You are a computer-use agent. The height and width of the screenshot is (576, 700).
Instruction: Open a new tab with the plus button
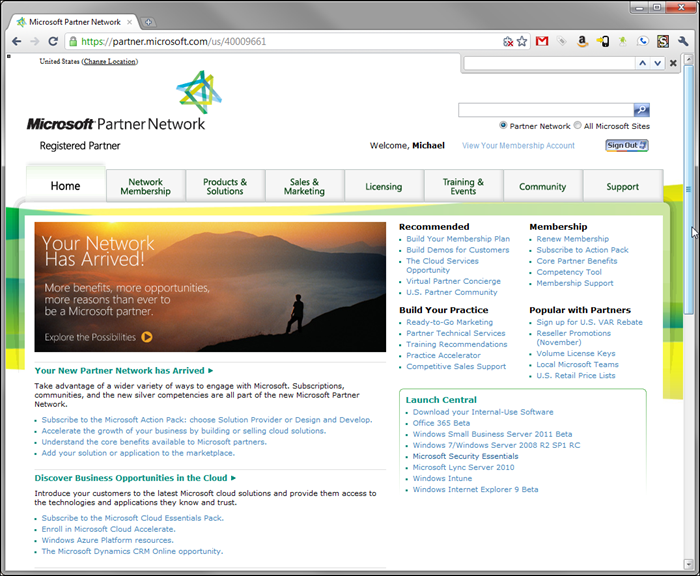pos(148,22)
